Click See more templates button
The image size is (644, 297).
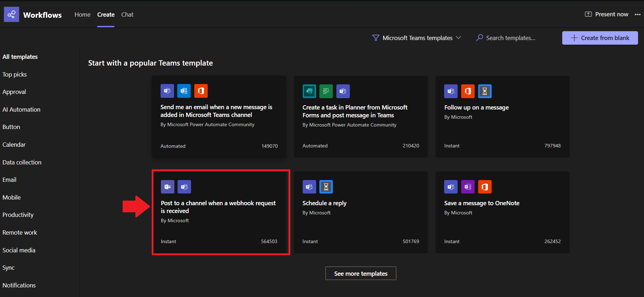360,273
